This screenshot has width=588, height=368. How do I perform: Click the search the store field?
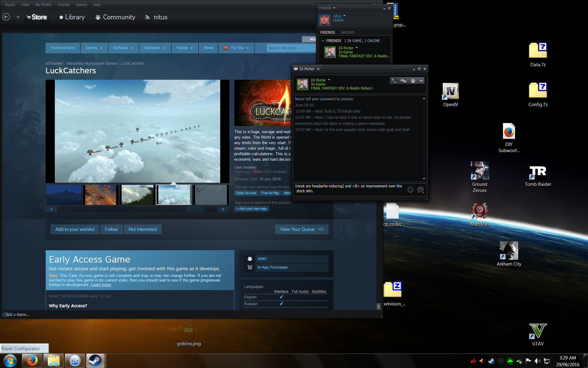291,48
